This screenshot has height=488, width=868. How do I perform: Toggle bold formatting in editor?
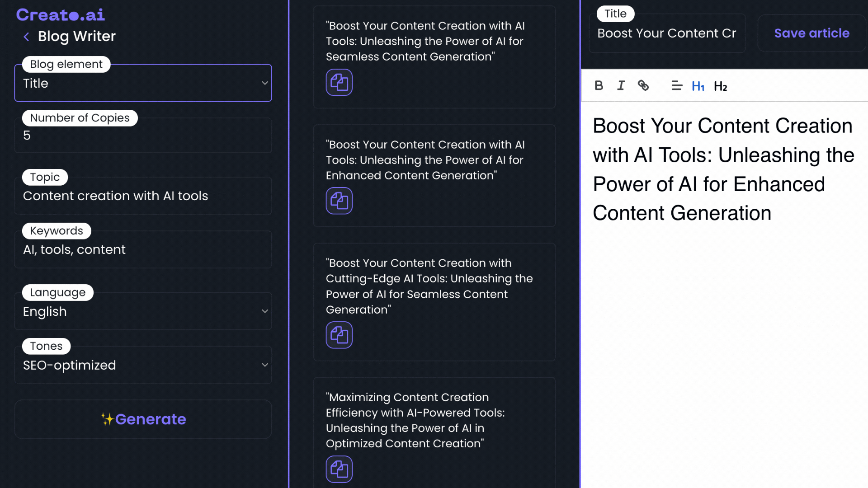pyautogui.click(x=599, y=85)
